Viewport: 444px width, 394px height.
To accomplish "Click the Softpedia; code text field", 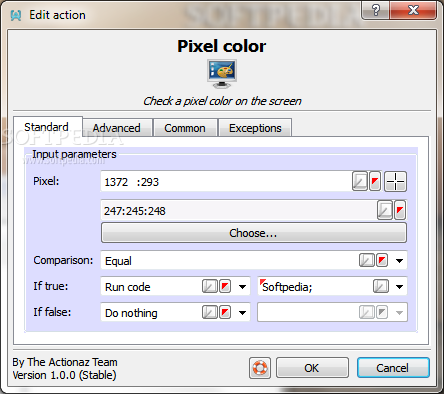I will pos(315,287).
